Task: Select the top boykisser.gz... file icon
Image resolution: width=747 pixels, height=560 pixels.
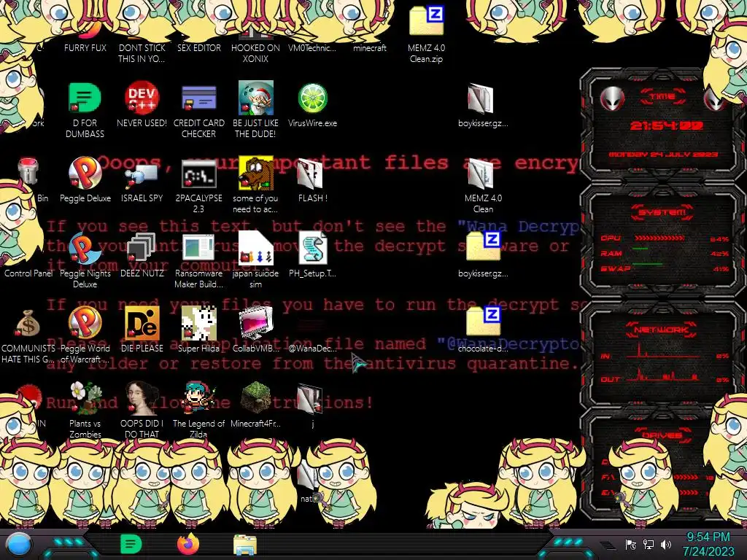Action: coord(483,105)
